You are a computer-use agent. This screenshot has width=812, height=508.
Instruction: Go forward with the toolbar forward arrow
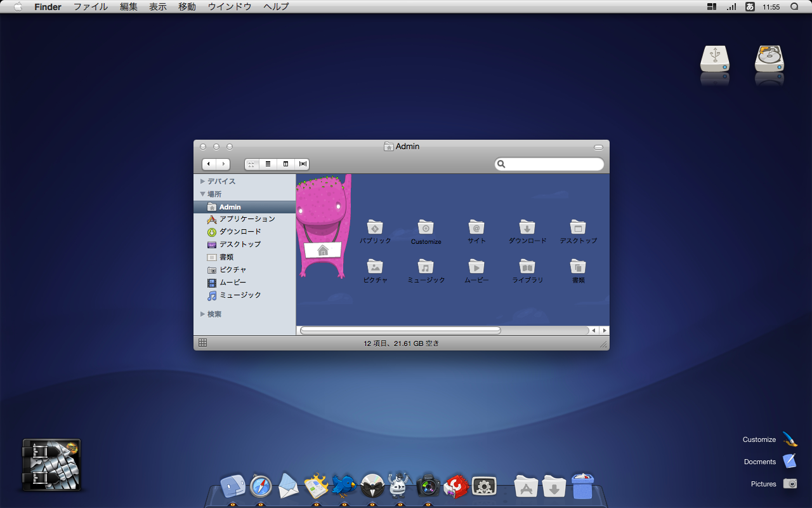coord(223,164)
